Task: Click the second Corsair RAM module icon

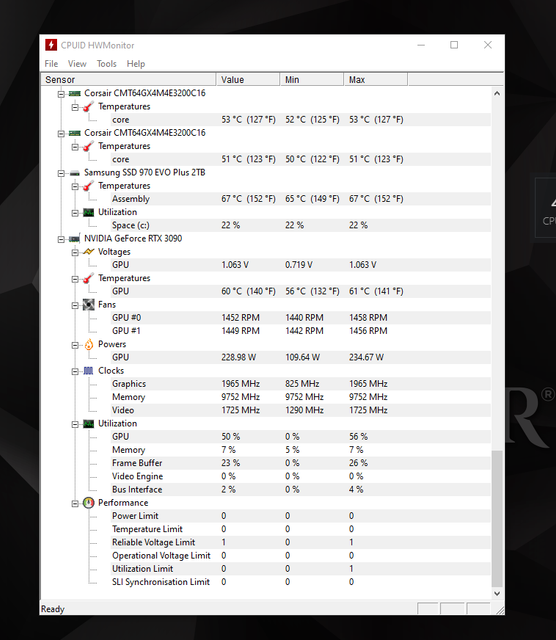Action: point(75,133)
